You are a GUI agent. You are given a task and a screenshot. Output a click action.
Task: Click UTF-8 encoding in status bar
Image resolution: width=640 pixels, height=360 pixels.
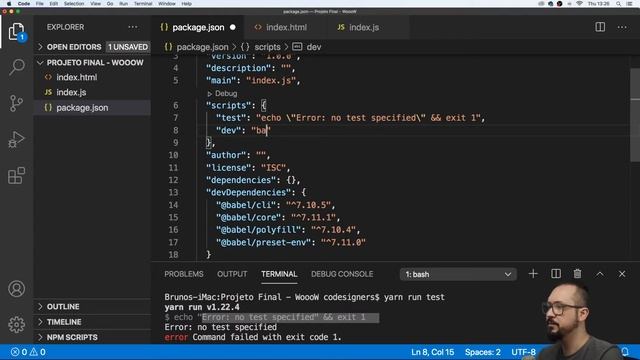click(x=523, y=352)
